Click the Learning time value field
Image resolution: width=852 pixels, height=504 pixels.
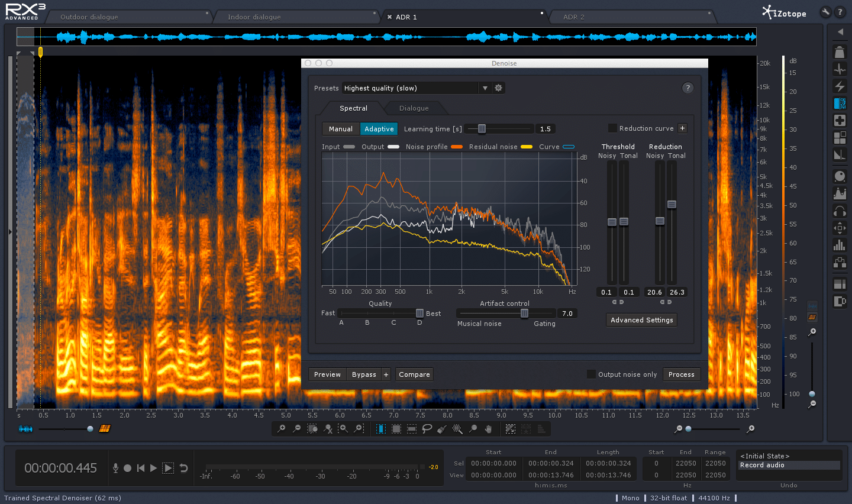click(x=545, y=129)
